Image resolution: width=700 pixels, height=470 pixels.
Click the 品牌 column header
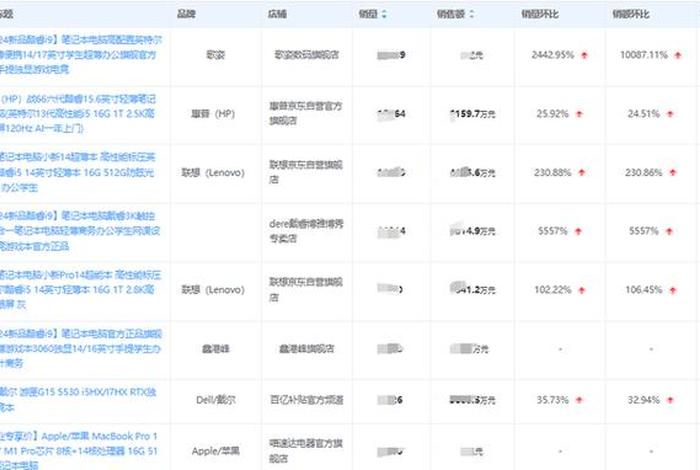pyautogui.click(x=186, y=14)
